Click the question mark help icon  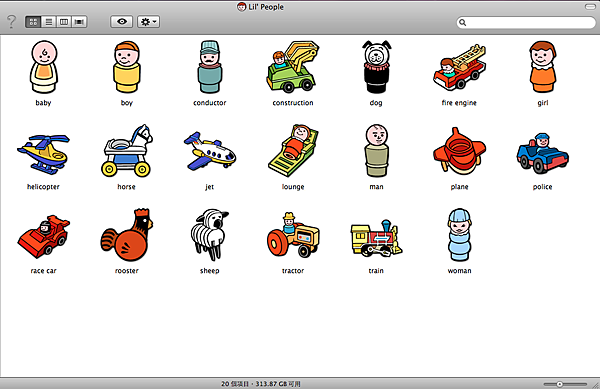11,22
